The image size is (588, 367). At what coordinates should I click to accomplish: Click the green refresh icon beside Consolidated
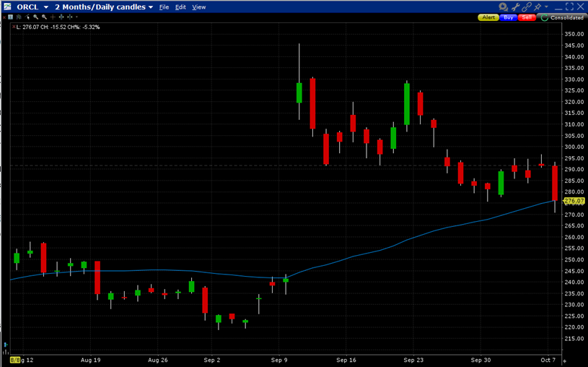pos(545,17)
